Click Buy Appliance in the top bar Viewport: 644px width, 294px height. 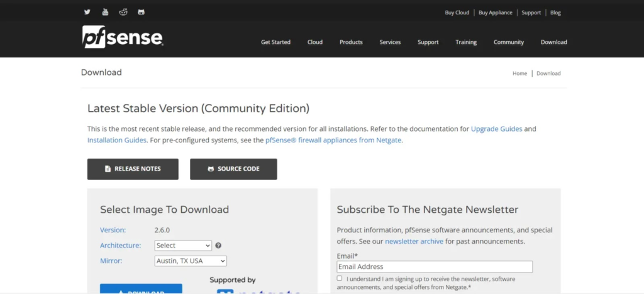tap(495, 13)
